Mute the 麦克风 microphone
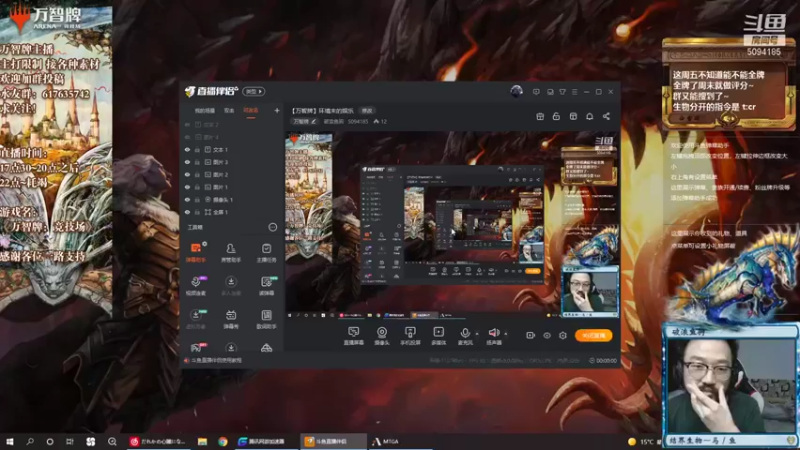This screenshot has height=450, width=800. pos(465,336)
